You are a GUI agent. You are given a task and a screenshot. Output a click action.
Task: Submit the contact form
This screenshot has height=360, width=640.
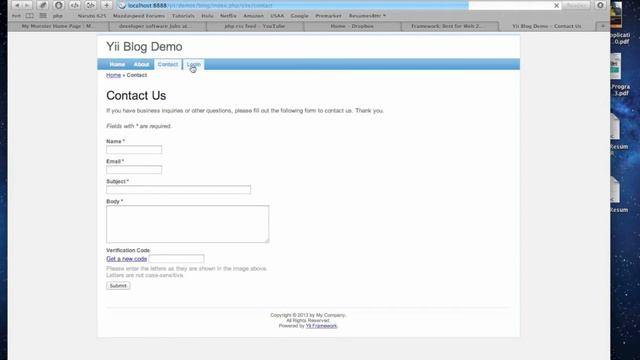click(118, 286)
